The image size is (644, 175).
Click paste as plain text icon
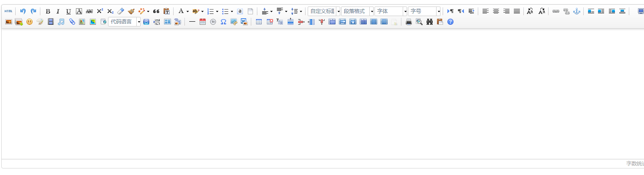(x=167, y=11)
